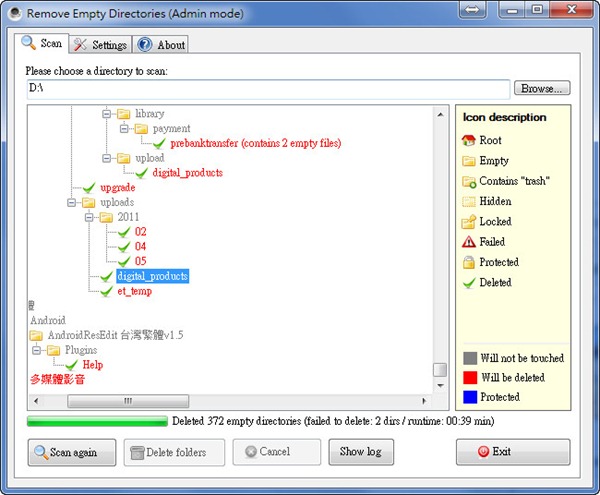Image resolution: width=600 pixels, height=495 pixels.
Task: Click the Contains trash legend icon
Action: (x=469, y=181)
